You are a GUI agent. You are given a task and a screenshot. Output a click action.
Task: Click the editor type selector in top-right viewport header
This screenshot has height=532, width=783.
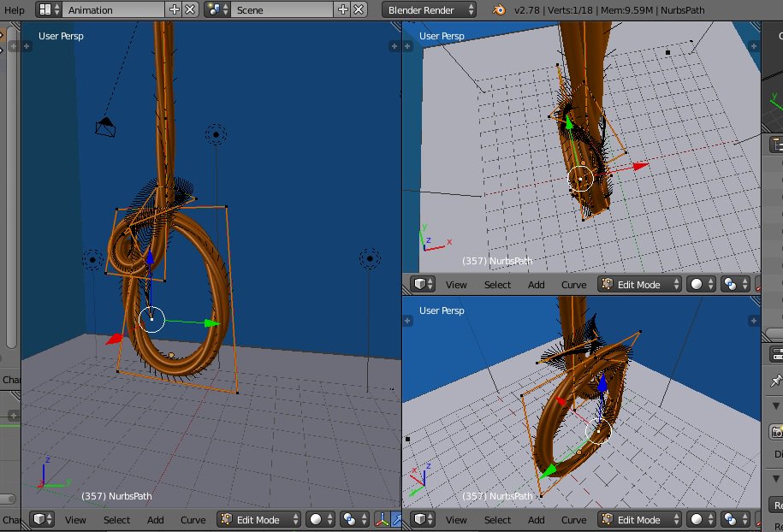418,284
